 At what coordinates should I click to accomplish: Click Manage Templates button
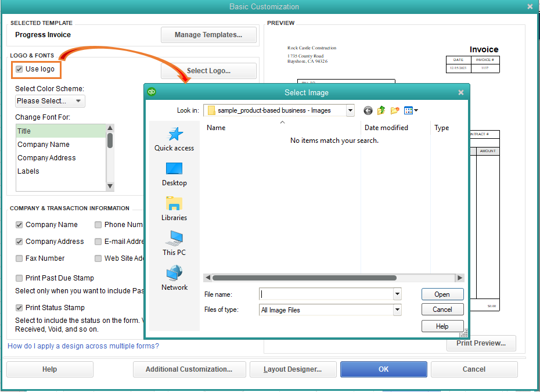tap(208, 35)
